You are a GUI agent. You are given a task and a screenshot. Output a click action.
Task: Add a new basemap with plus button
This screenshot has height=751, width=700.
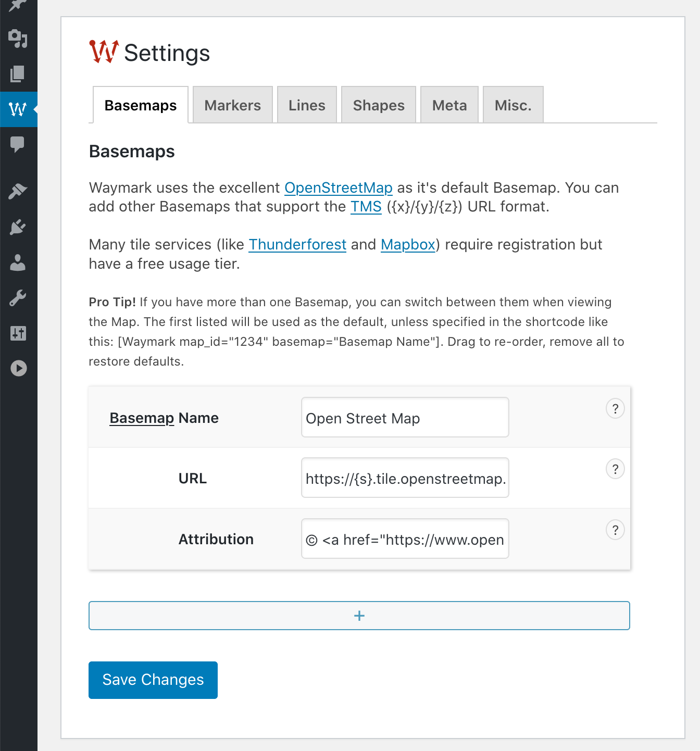coord(359,616)
